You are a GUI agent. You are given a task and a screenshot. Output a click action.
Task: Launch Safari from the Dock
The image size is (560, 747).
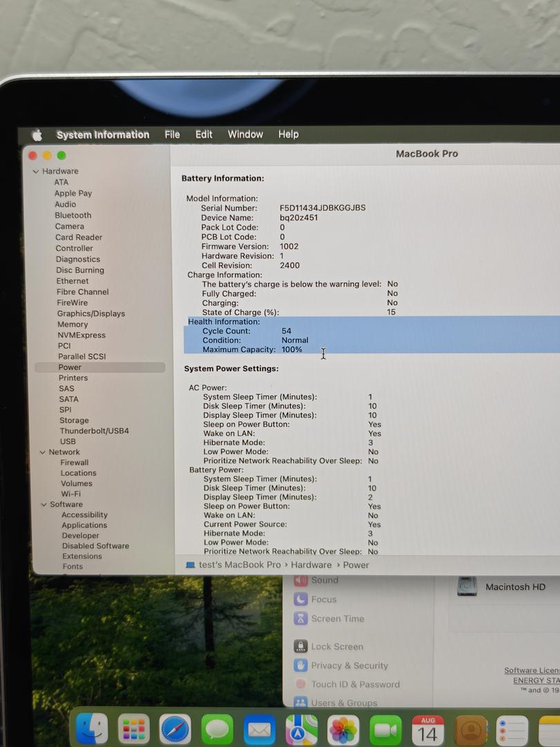click(175, 730)
